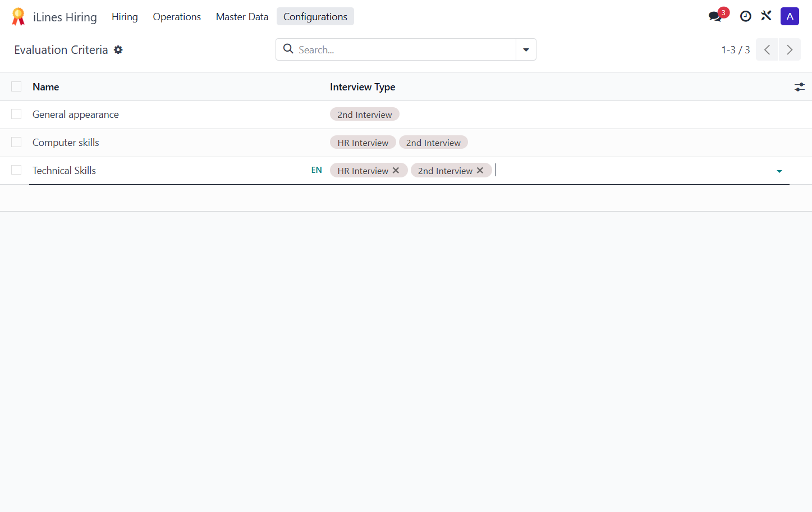Screen dimensions: 812x512
Task: Click HR Interview tag on Computer skills
Action: [363, 143]
